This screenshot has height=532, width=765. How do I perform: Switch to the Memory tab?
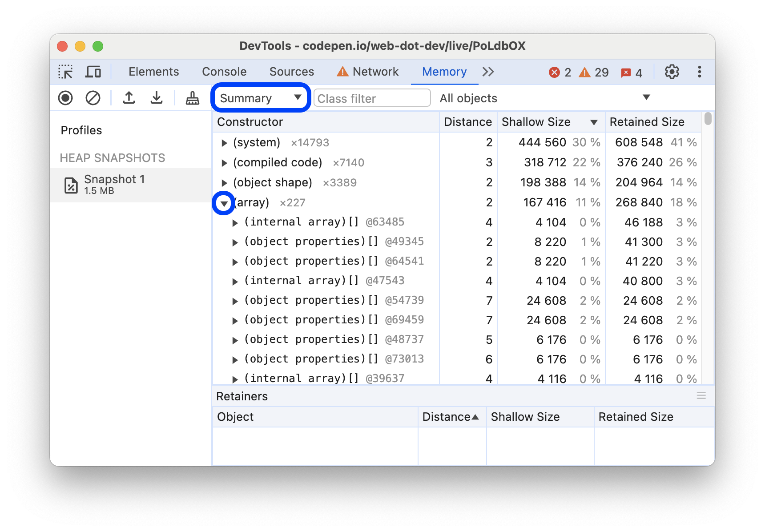click(x=444, y=72)
